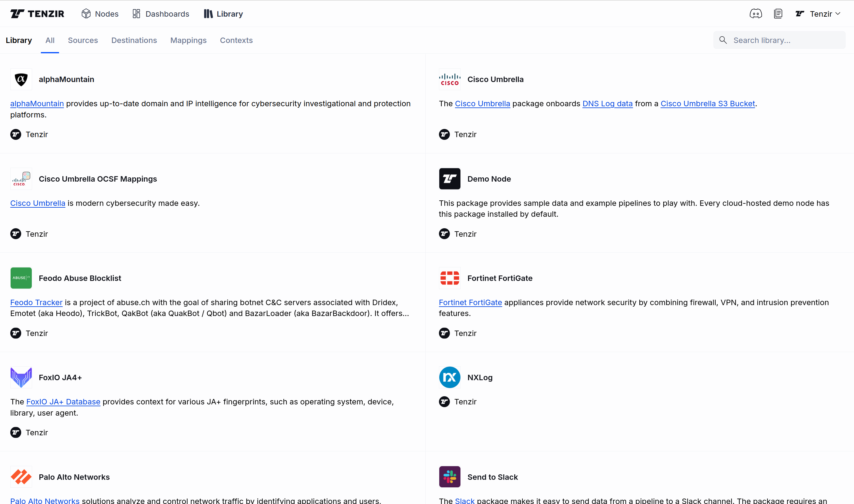This screenshot has height=504, width=854.
Task: Click Tenzir author badge under alphaMountain
Action: coord(29,134)
